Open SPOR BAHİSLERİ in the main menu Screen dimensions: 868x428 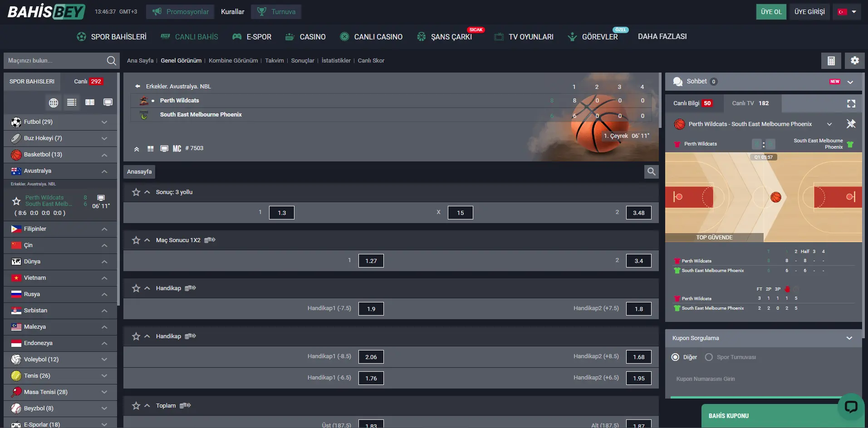(112, 37)
